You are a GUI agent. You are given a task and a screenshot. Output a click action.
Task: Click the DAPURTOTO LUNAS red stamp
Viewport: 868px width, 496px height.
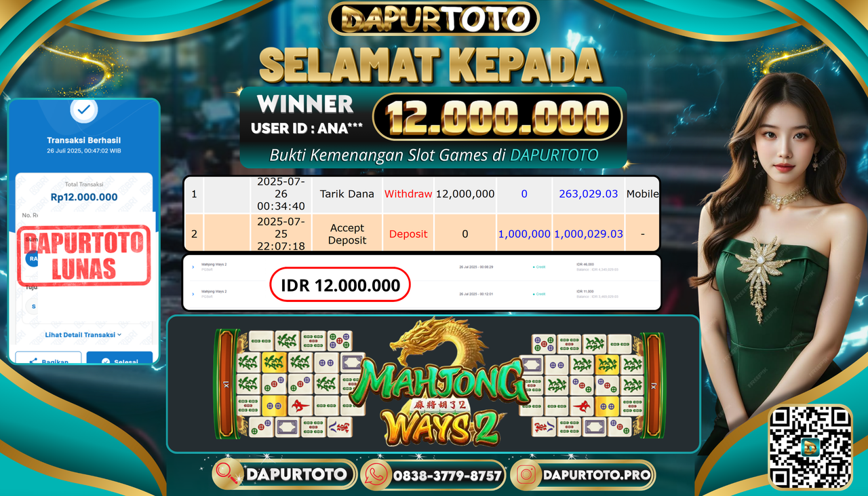83,255
